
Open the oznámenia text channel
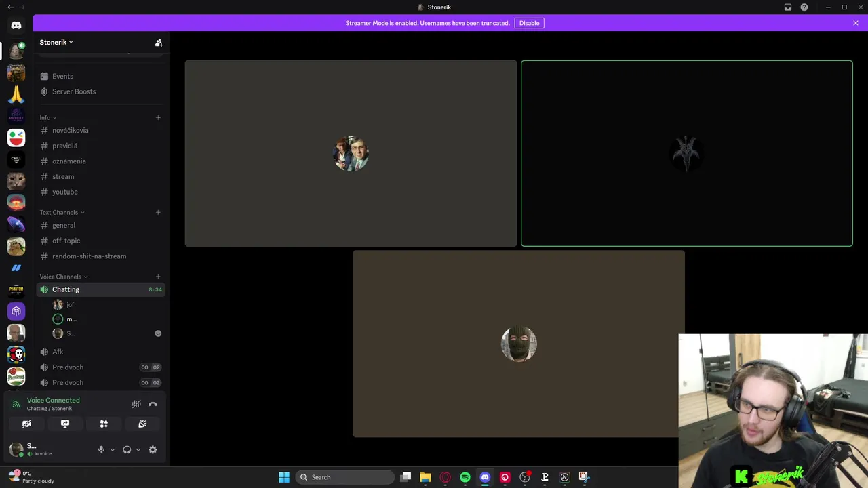[x=100, y=161]
